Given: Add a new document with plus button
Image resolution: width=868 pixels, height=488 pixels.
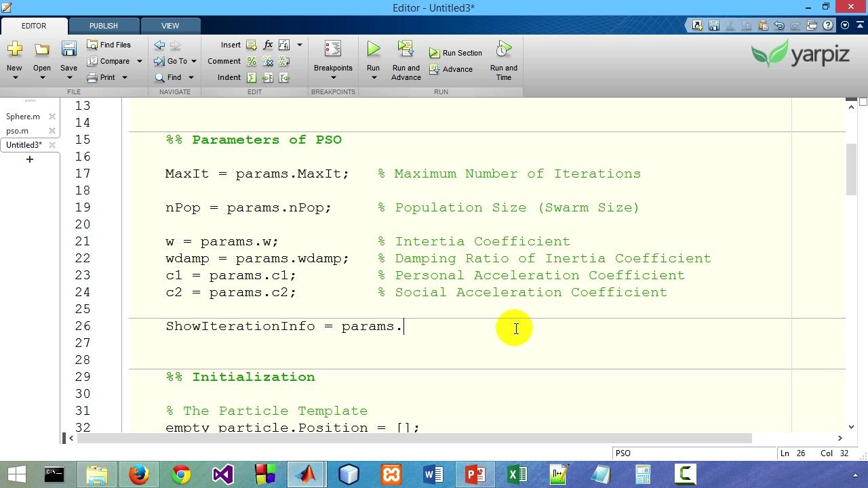Looking at the screenshot, I should (x=30, y=159).
